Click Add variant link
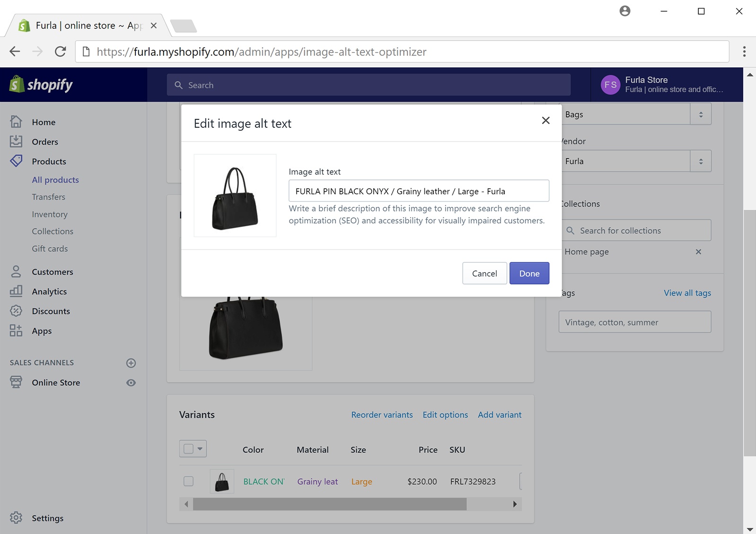Image resolution: width=756 pixels, height=534 pixels. click(500, 415)
